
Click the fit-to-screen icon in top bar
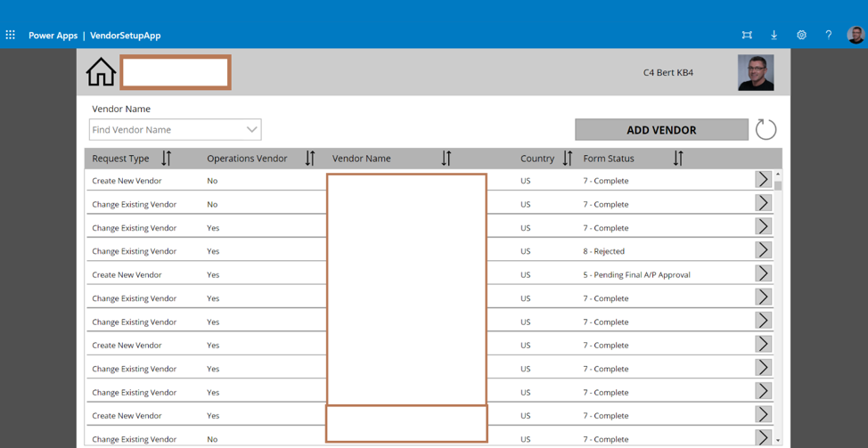pos(747,35)
